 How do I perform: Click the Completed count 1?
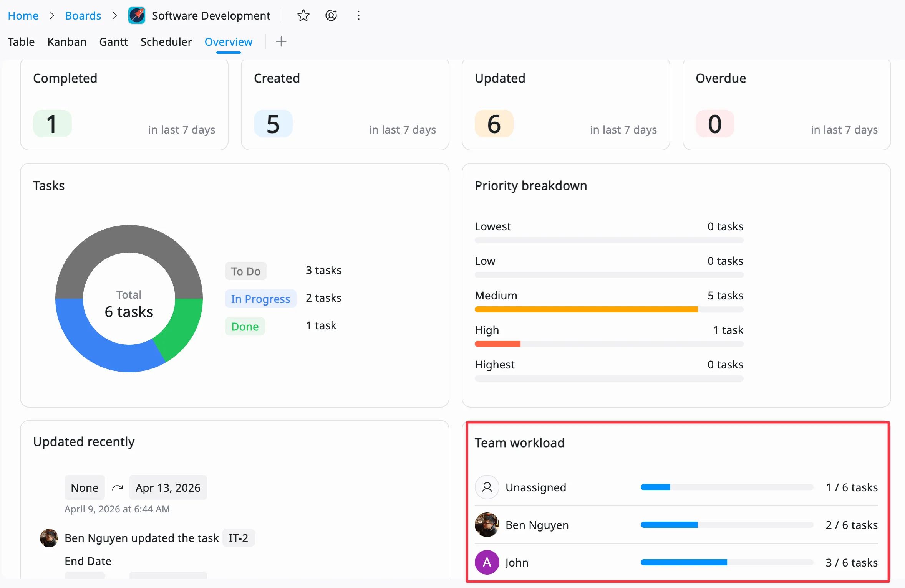point(52,124)
